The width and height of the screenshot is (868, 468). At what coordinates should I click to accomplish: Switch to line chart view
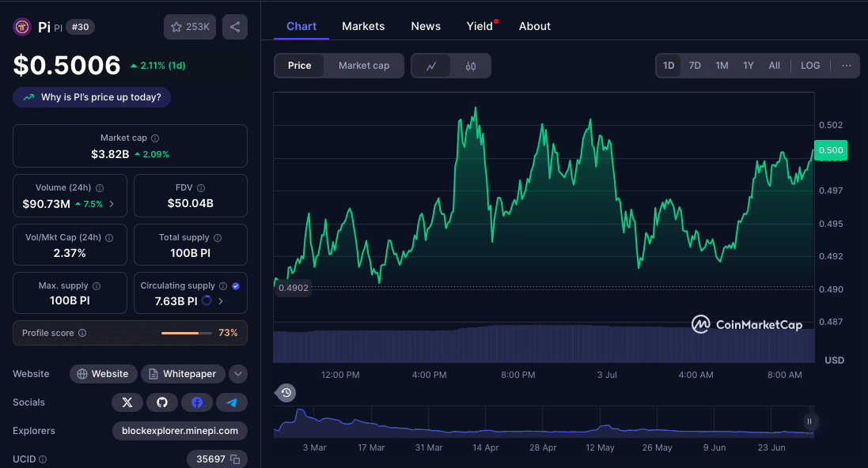(431, 66)
